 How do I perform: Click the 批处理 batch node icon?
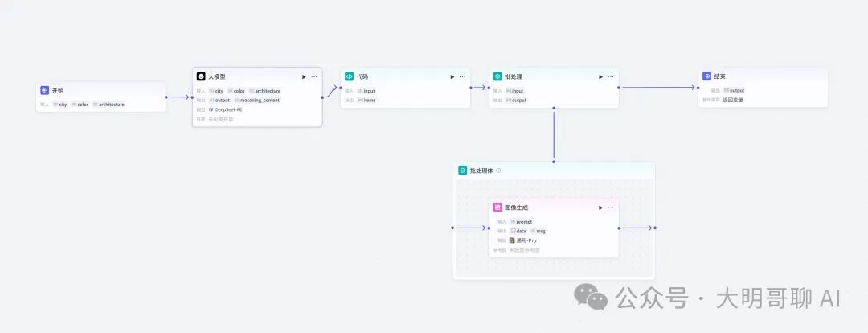coord(497,76)
